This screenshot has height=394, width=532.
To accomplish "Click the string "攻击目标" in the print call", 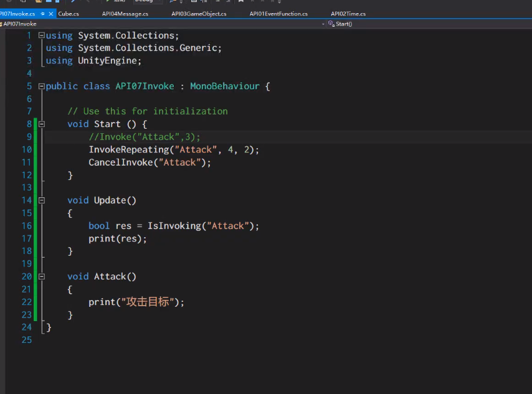I will point(148,302).
